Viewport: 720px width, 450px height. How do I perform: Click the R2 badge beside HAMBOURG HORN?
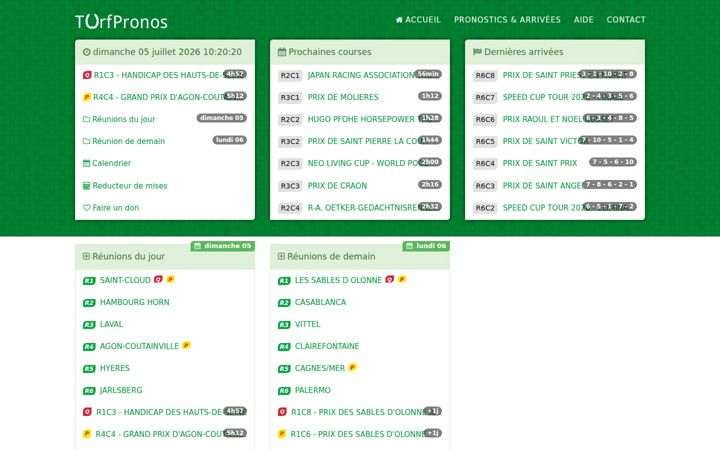pyautogui.click(x=89, y=303)
